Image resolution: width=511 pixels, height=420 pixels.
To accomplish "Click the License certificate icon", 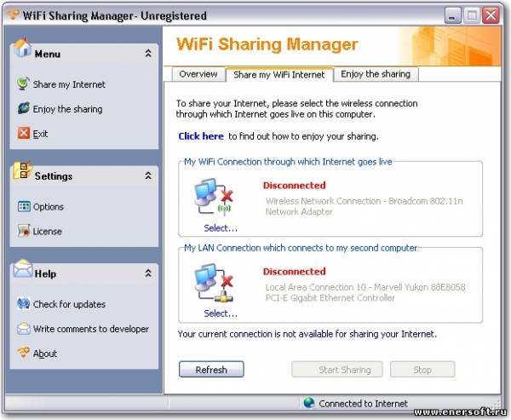I will (24, 231).
